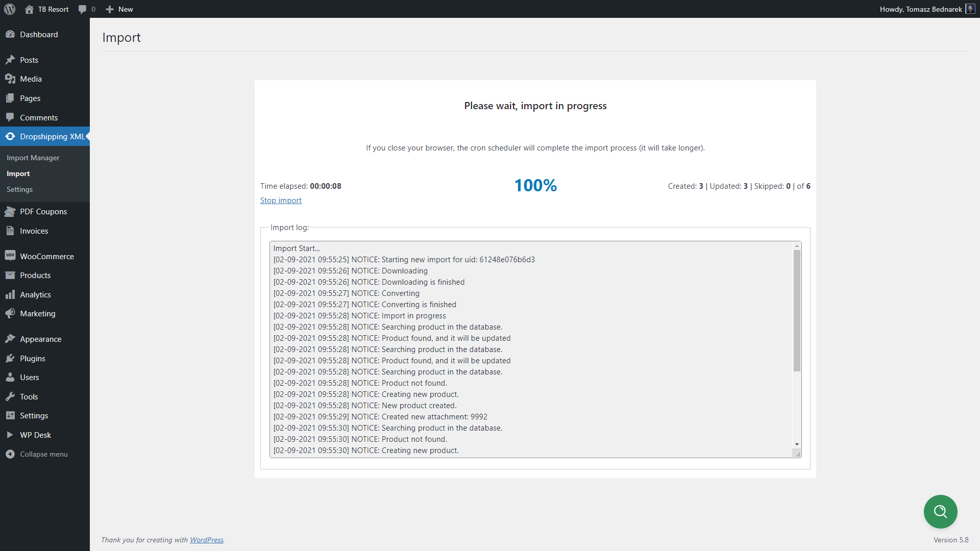Select the Import submenu item
The image size is (980, 551).
(x=18, y=173)
